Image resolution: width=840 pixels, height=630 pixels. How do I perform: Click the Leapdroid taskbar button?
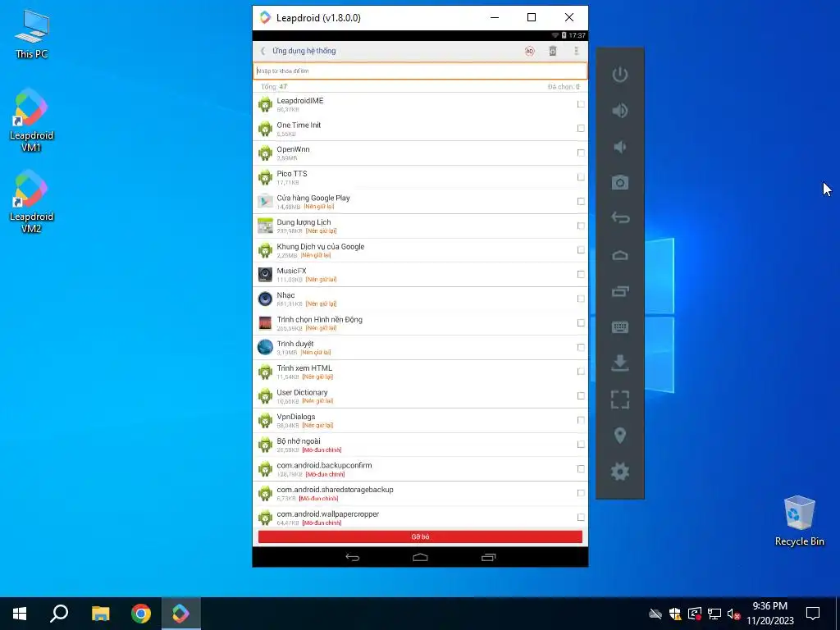click(181, 614)
